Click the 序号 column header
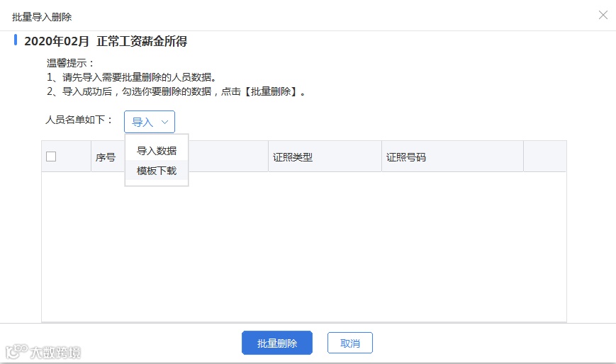Viewport: 616px width, 364px height. (106, 157)
